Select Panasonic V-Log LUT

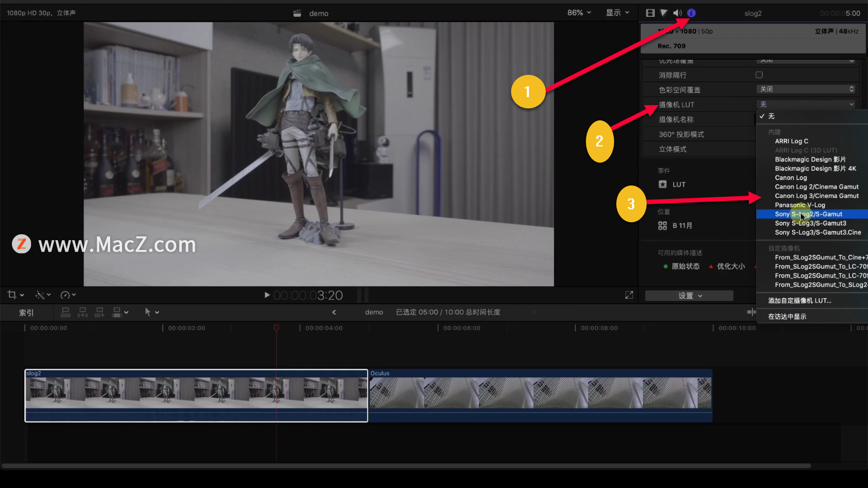click(800, 205)
